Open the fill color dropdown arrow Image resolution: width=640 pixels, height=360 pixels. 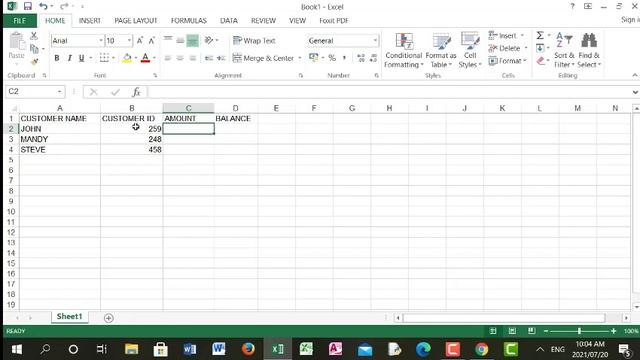coord(136,58)
